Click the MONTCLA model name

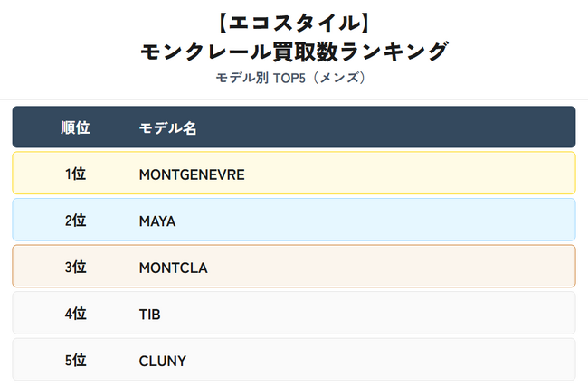click(x=174, y=268)
